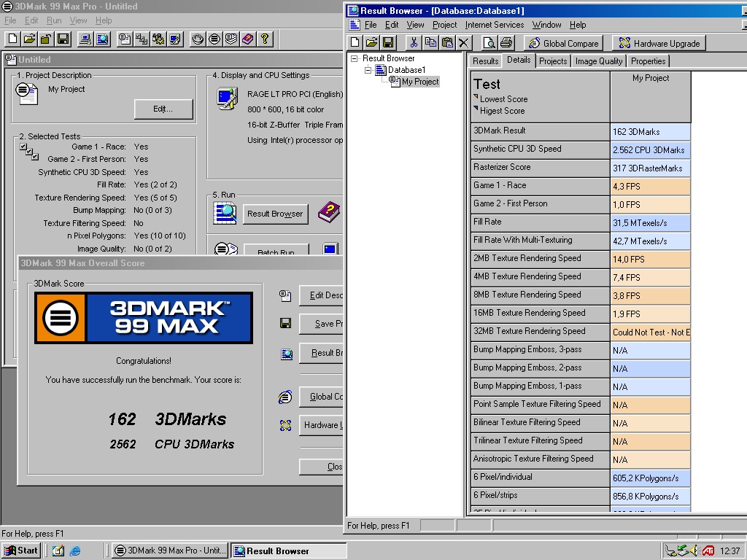Click floppy icon beside Save Pr button

click(x=285, y=324)
